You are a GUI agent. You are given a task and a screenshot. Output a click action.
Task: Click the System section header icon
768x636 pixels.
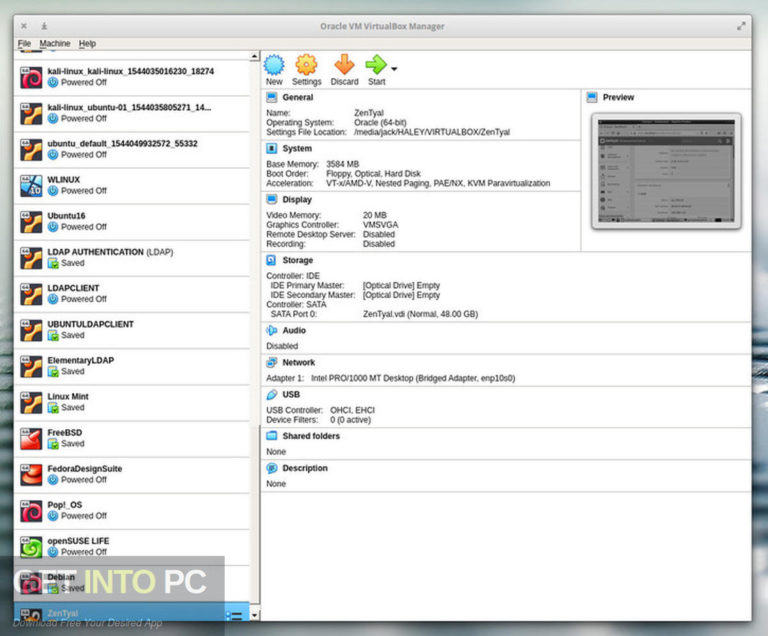271,148
